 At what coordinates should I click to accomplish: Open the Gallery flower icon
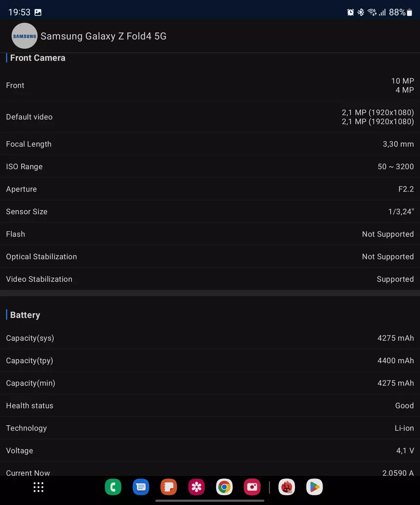click(x=197, y=487)
